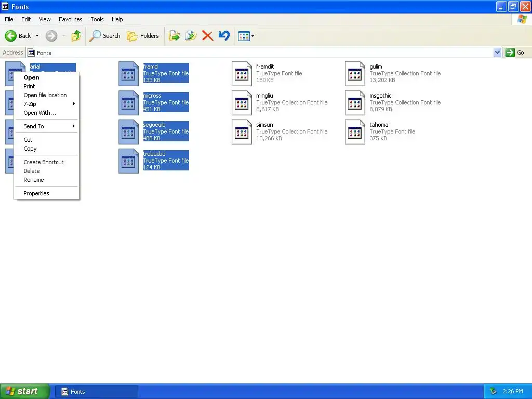
Task: Click the arial file name
Action: tap(35, 66)
